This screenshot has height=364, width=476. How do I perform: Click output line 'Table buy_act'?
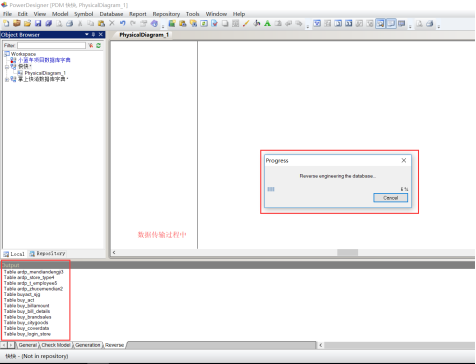19,300
